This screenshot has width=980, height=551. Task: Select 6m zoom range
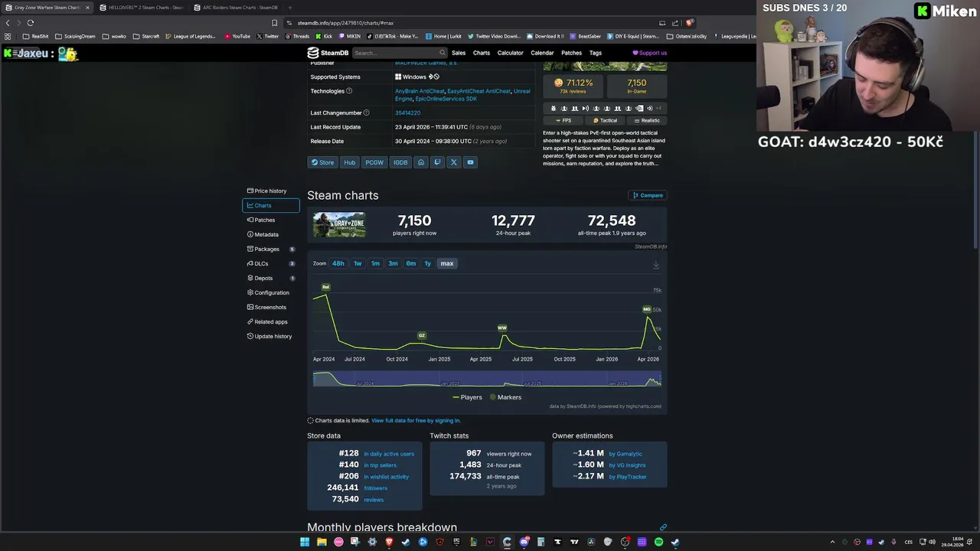click(x=411, y=263)
